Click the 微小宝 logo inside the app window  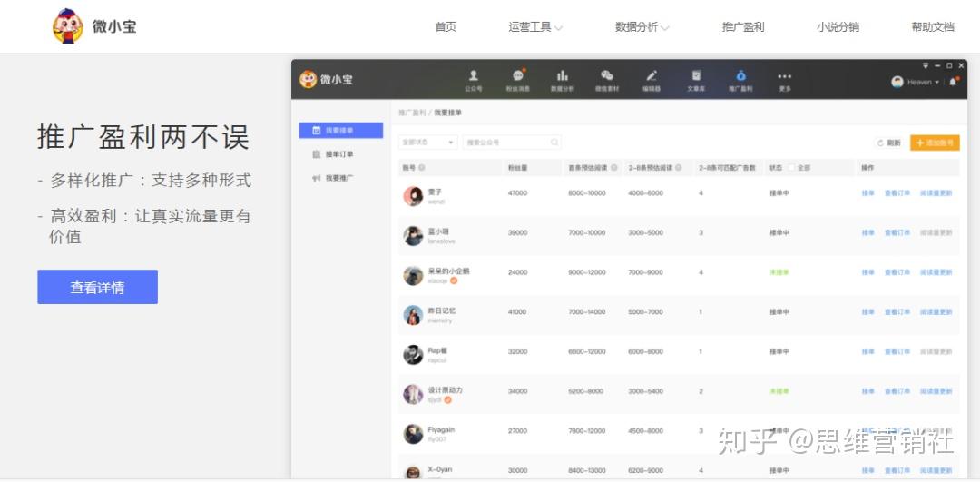tap(326, 79)
